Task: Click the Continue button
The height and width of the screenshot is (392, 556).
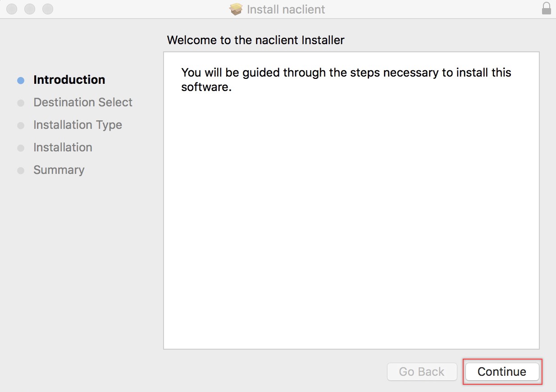Action: click(502, 372)
